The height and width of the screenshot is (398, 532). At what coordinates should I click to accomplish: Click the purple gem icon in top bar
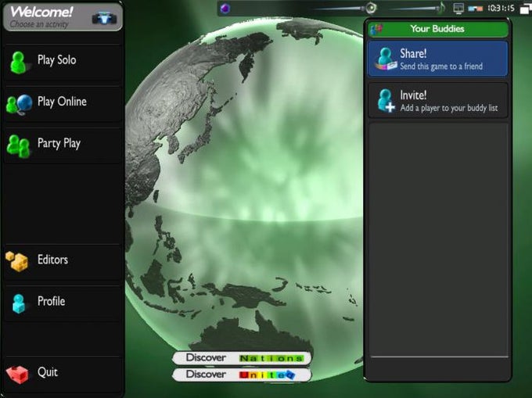pos(225,8)
